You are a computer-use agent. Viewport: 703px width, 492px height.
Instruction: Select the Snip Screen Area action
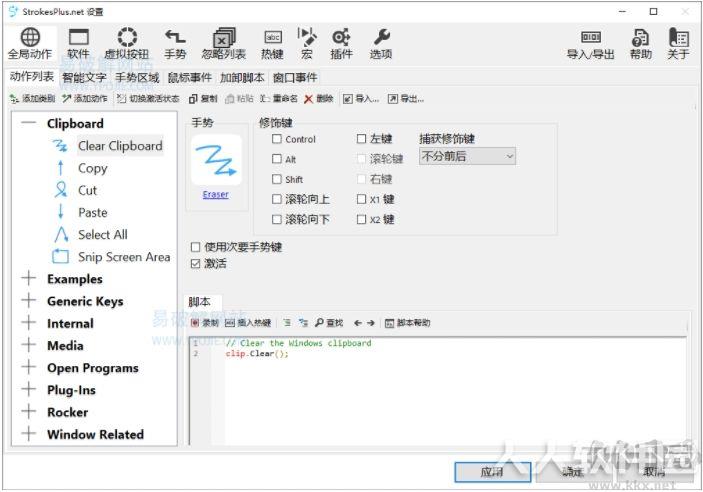(x=124, y=257)
